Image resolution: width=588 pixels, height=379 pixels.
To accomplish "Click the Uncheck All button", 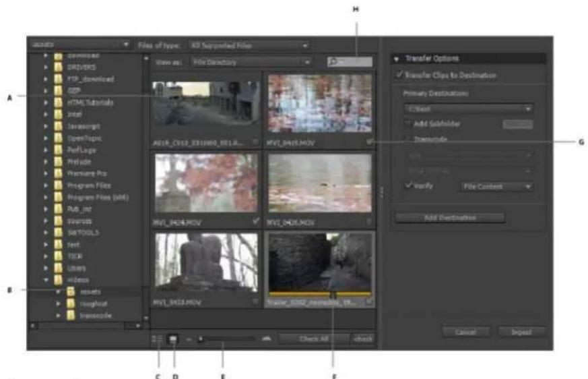I will [x=363, y=339].
